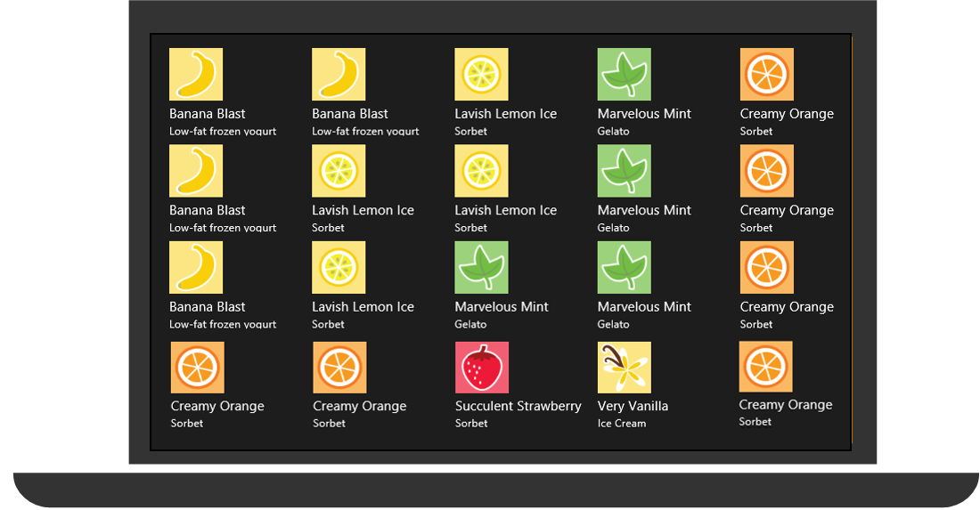Pick the Banana Blast icon in the top-left corner

pyautogui.click(x=196, y=74)
